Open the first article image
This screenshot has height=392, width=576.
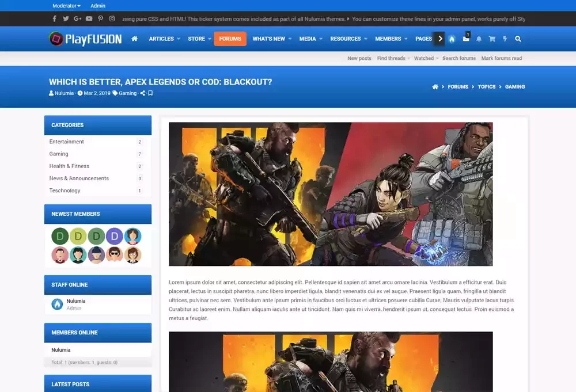(x=331, y=194)
